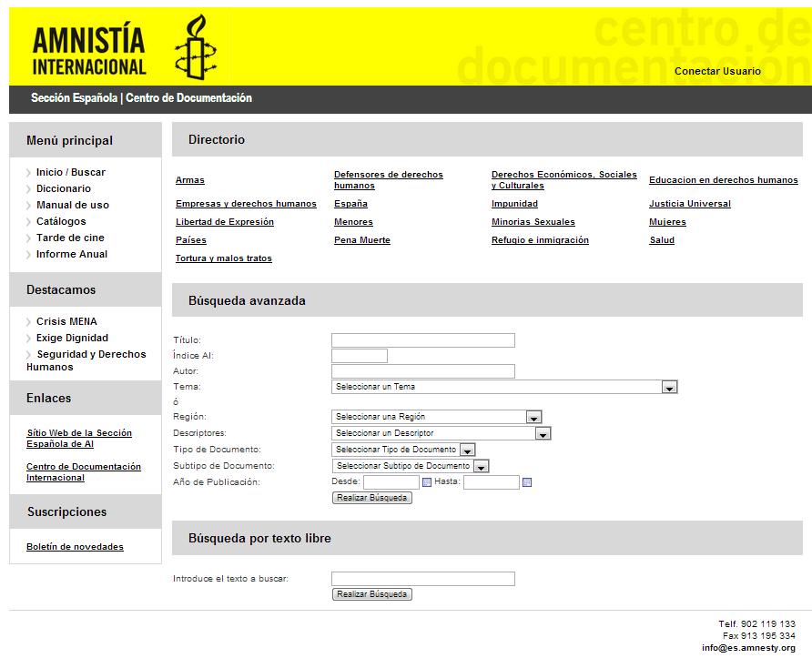Open the Crisis MENA highlight
Image resolution: width=812 pixels, height=658 pixels.
[66, 321]
